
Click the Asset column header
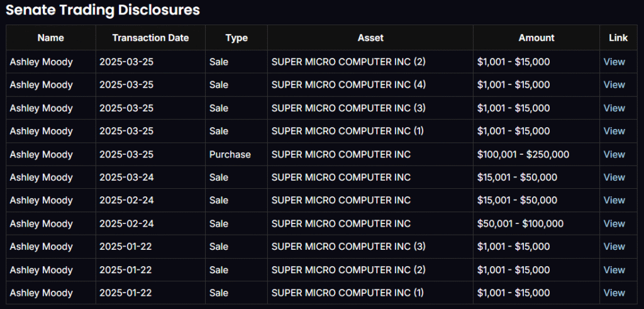coord(370,38)
